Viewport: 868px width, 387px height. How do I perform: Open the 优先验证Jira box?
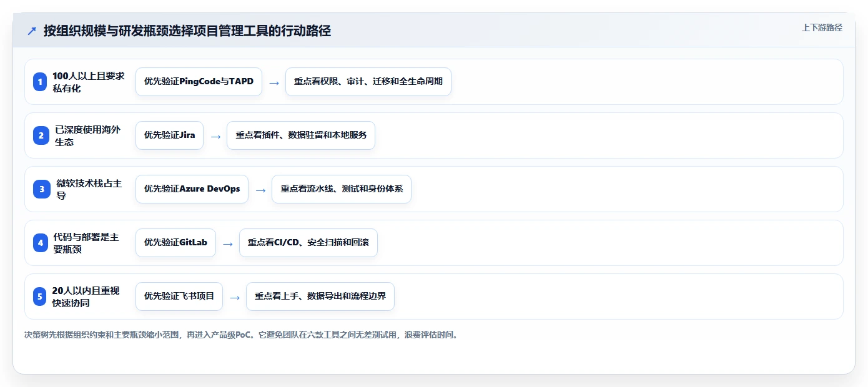click(x=169, y=135)
